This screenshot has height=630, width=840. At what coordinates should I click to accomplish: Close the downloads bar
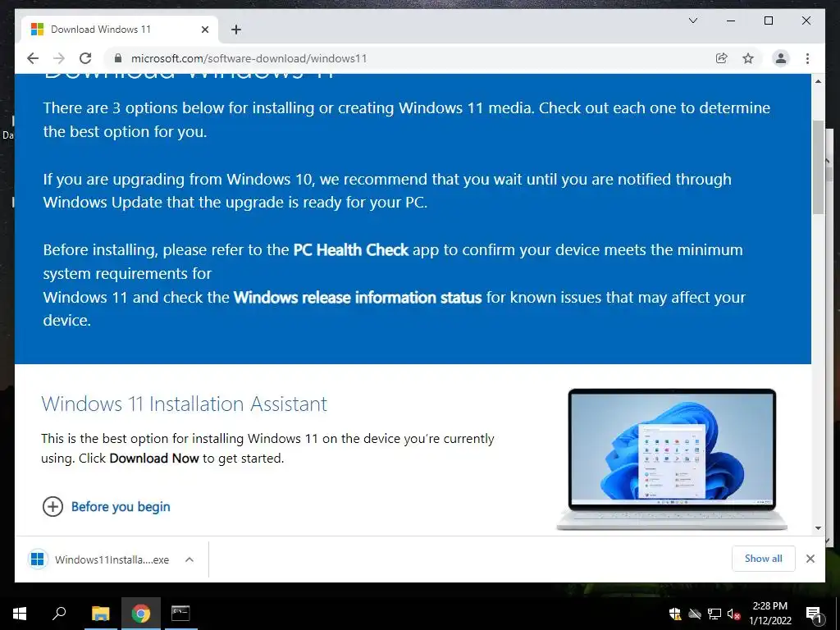[x=810, y=559]
